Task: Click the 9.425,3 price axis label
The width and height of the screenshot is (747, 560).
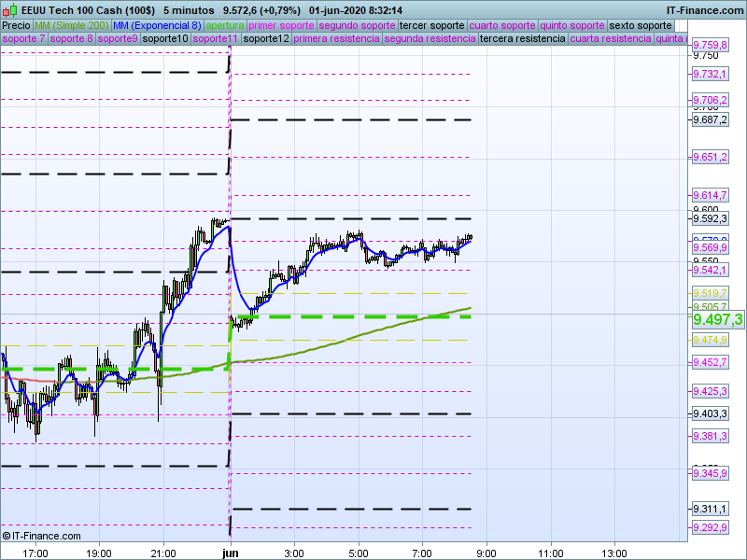Action: 710,391
